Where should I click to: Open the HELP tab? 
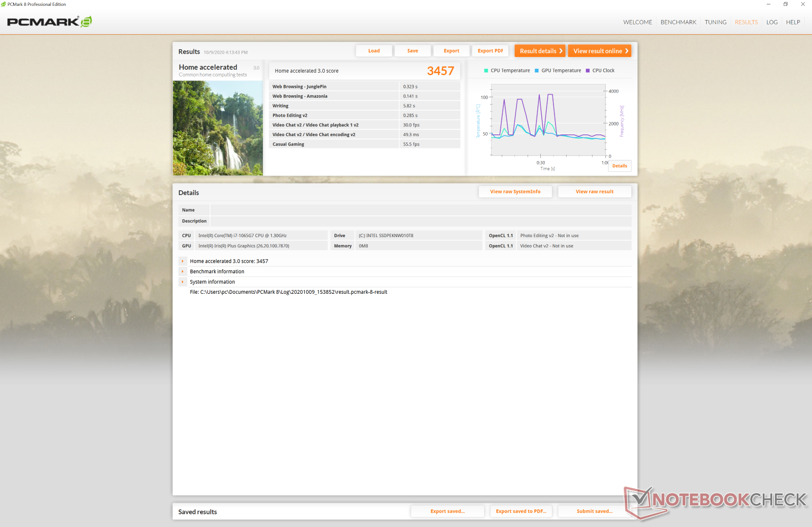tap(793, 22)
